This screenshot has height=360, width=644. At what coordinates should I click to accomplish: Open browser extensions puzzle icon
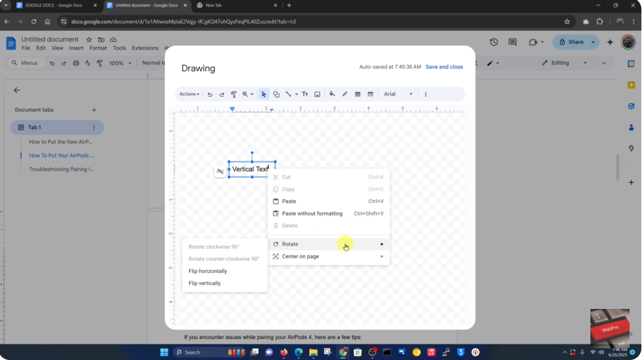click(x=600, y=22)
